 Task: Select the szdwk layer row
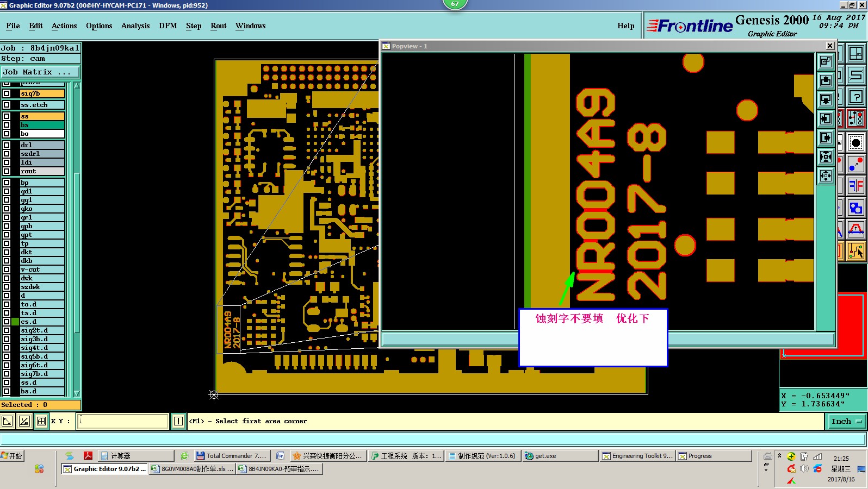42,287
